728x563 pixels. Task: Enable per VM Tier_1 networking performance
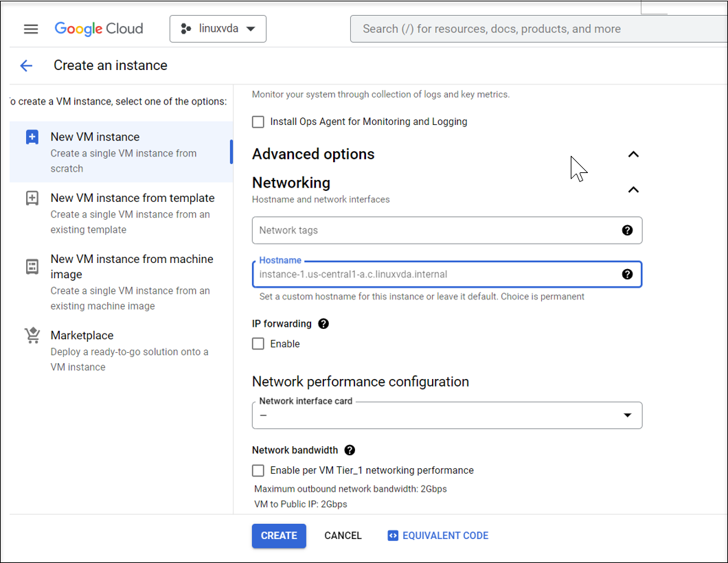258,470
